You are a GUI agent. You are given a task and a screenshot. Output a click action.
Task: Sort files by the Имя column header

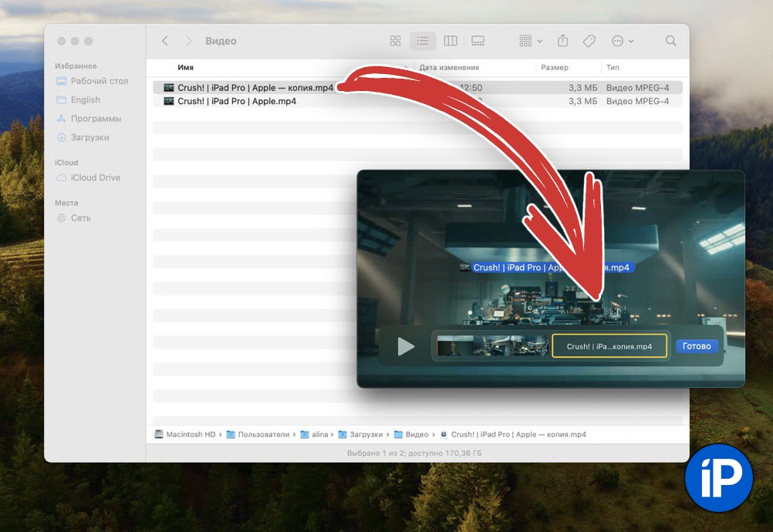(x=186, y=68)
